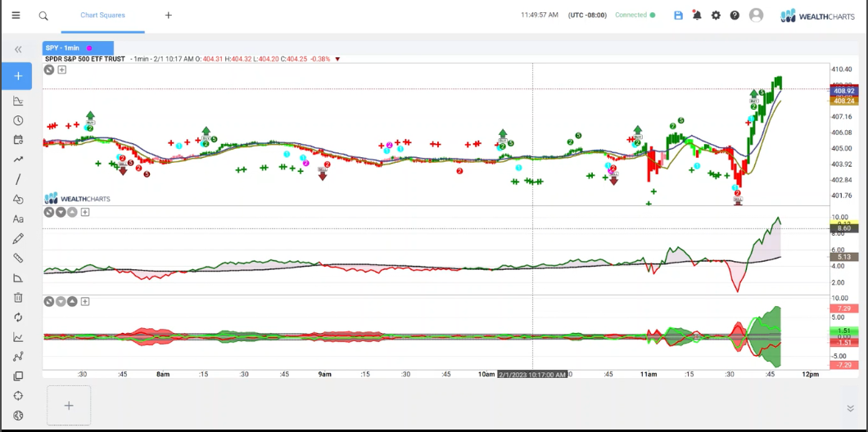Select the trend arrow tool
The width and height of the screenshot is (868, 432).
pos(18,160)
